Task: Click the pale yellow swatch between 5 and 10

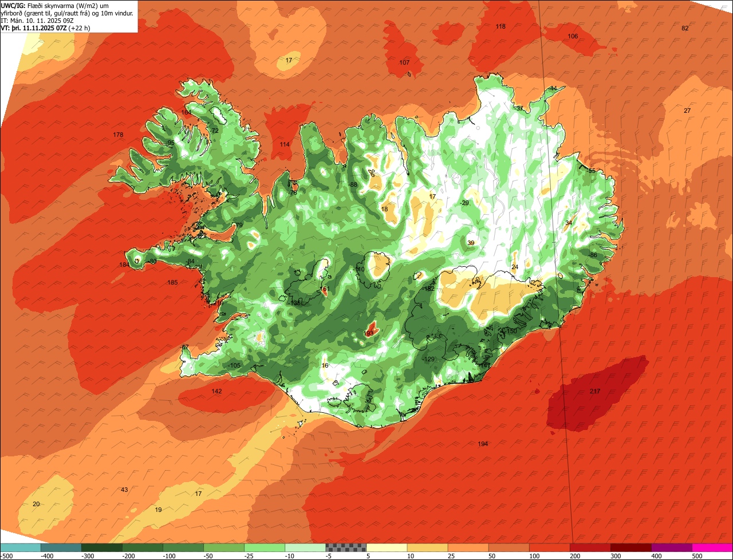Action: [387, 548]
